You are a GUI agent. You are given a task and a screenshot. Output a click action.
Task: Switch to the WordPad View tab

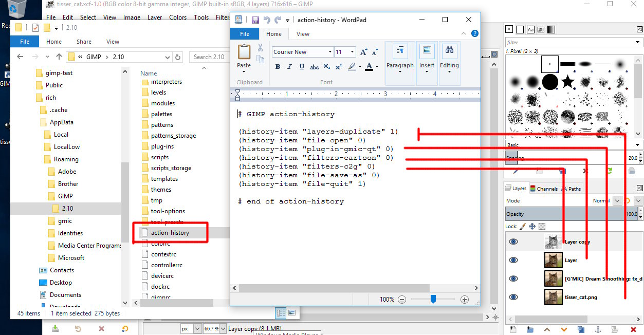(303, 34)
